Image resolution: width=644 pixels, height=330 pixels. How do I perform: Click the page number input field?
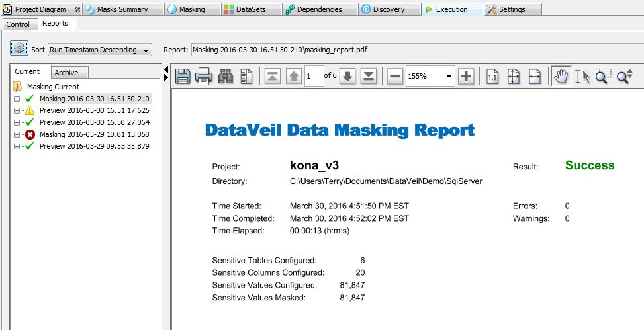pyautogui.click(x=314, y=76)
